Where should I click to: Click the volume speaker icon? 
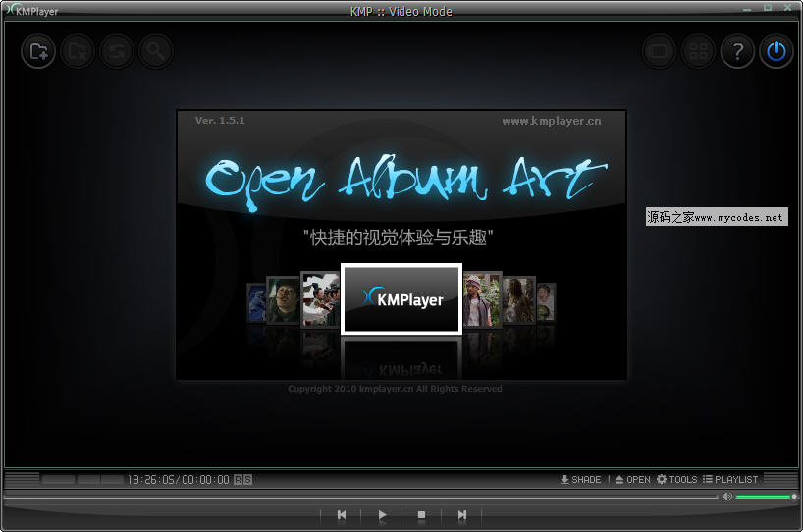(x=727, y=496)
